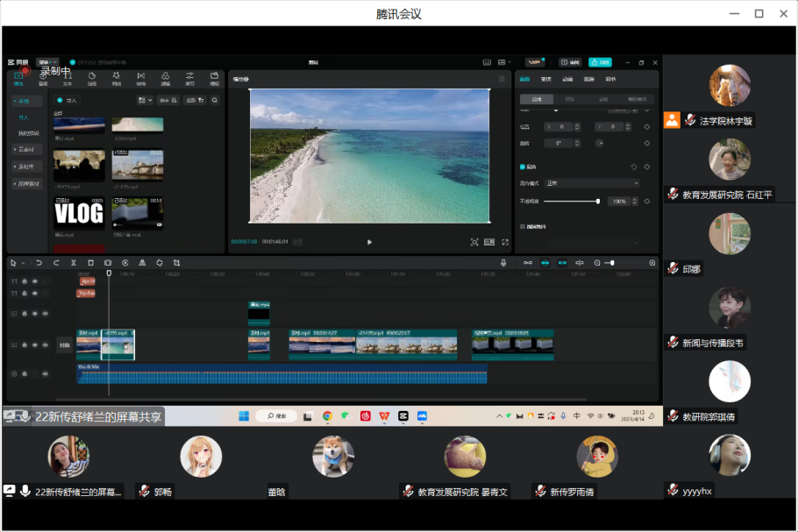798x532 pixels.
Task: Toggle main track magnet in timeline toolbar
Action: click(528, 263)
